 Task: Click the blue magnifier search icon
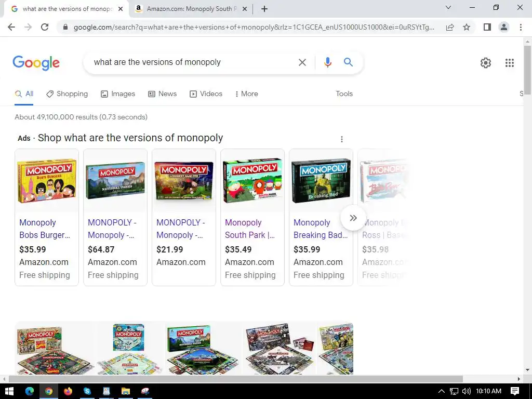tap(348, 62)
